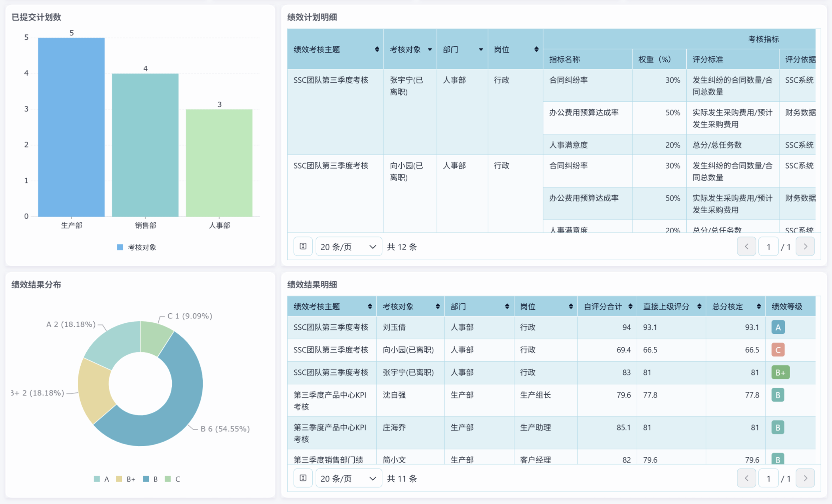Sort results table by 绩效考核主题 column
832x504 pixels.
coord(370,307)
